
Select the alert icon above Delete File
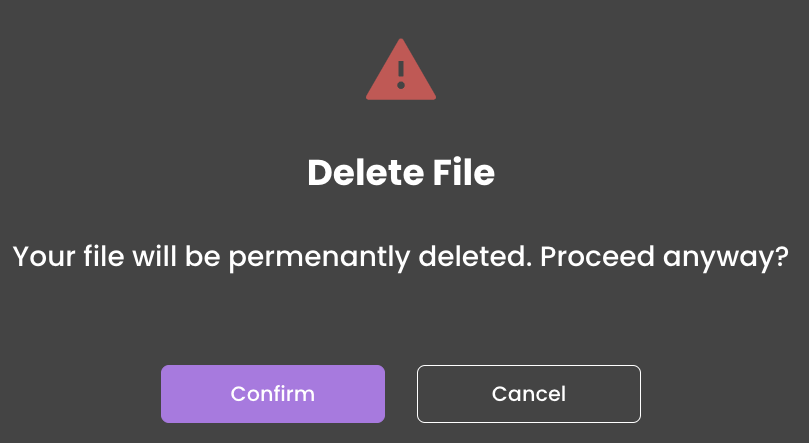pyautogui.click(x=401, y=70)
